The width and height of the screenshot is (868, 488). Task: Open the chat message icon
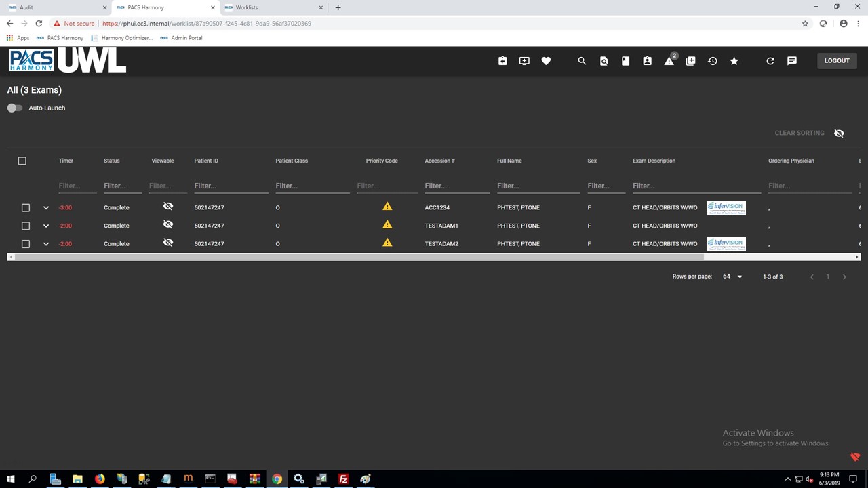tap(792, 61)
